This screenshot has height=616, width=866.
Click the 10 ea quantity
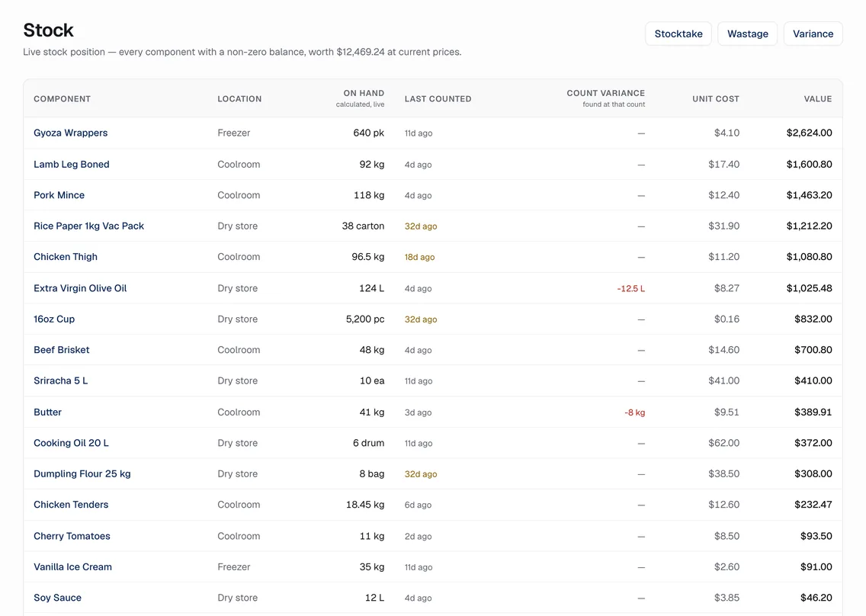tap(372, 381)
